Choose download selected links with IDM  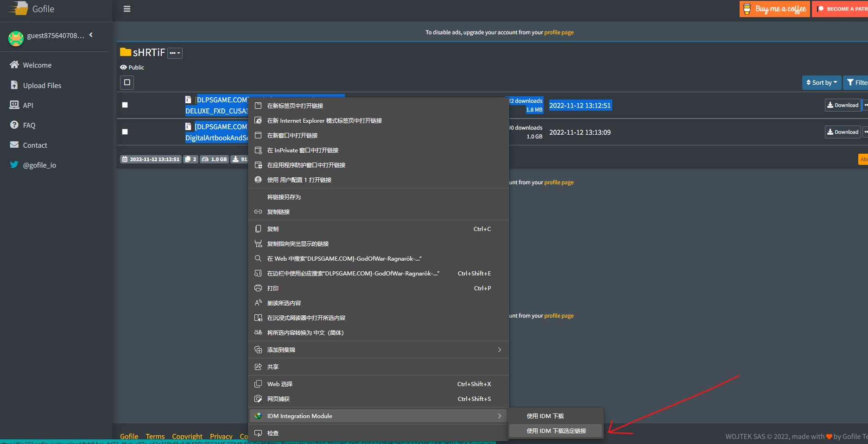556,431
